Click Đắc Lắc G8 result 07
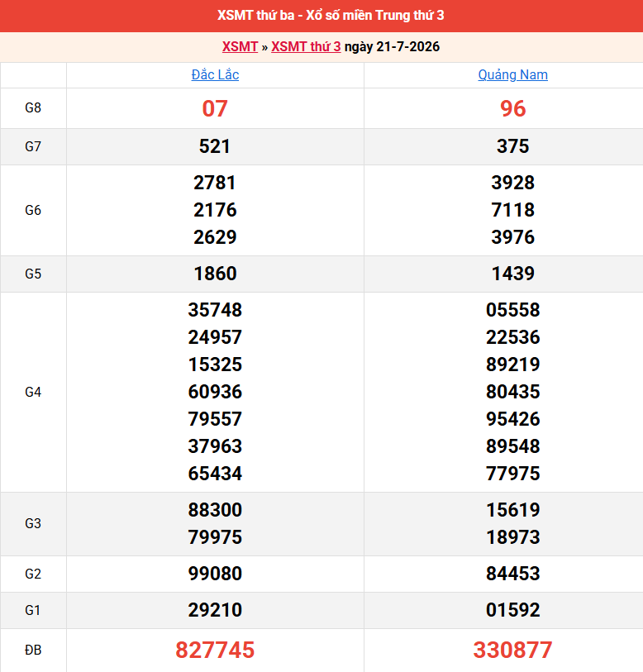The image size is (643, 672). click(x=215, y=108)
